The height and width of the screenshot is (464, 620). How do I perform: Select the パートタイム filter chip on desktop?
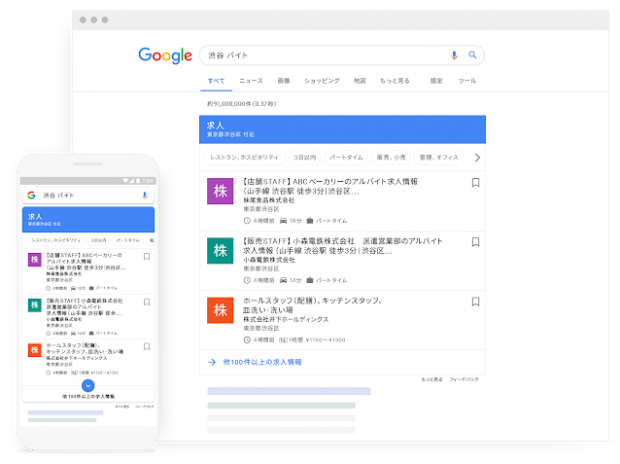346,157
